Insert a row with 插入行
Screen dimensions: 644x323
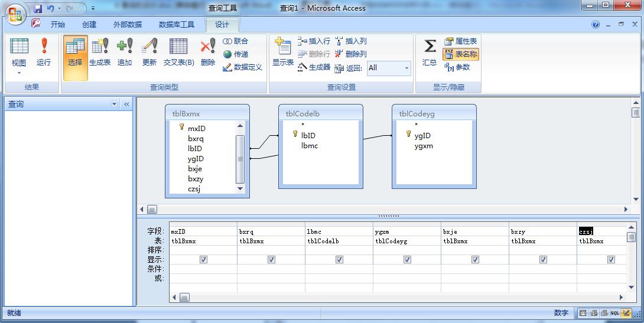(314, 41)
